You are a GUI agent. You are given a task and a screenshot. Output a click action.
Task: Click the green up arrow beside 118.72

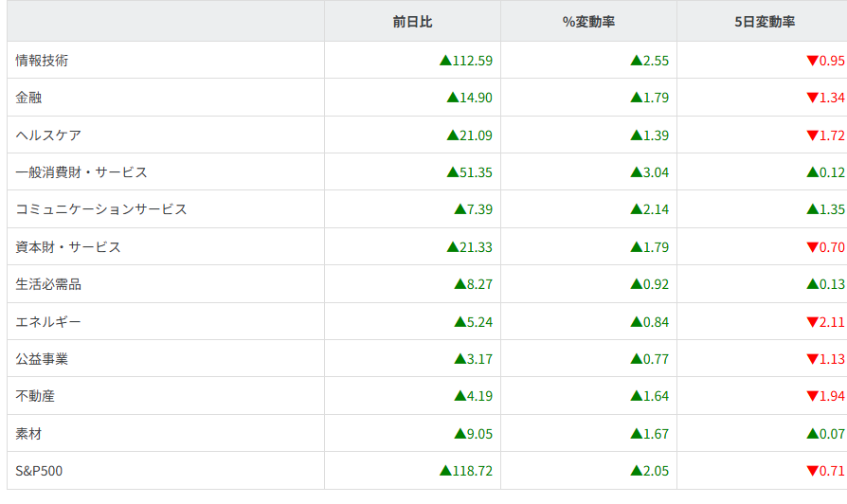pos(445,471)
